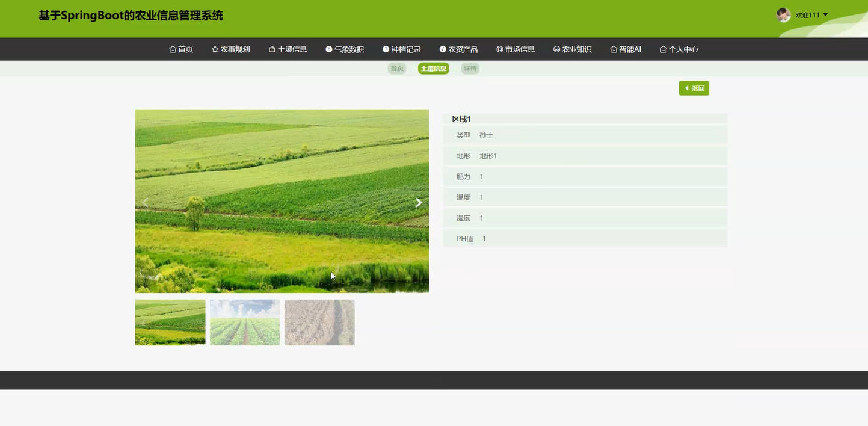Click the 湿度 row

tap(585, 218)
